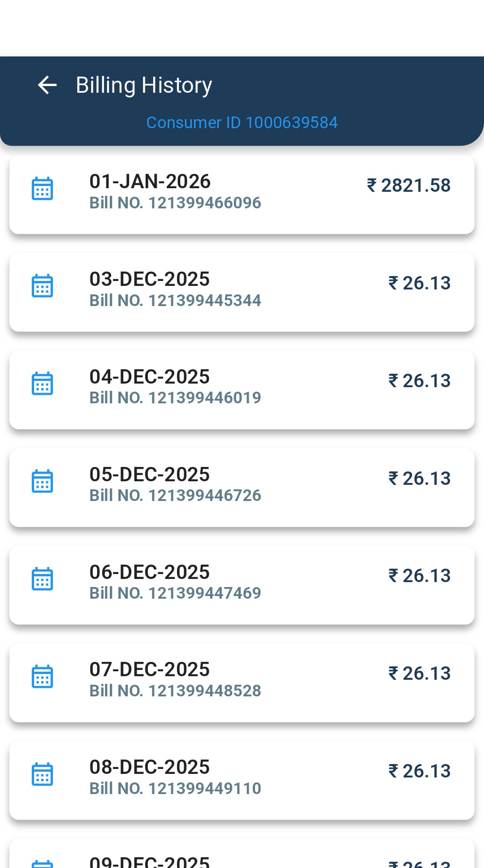This screenshot has width=484, height=868.
Task: Tap the back arrow beside Billing History
Action: click(47, 85)
